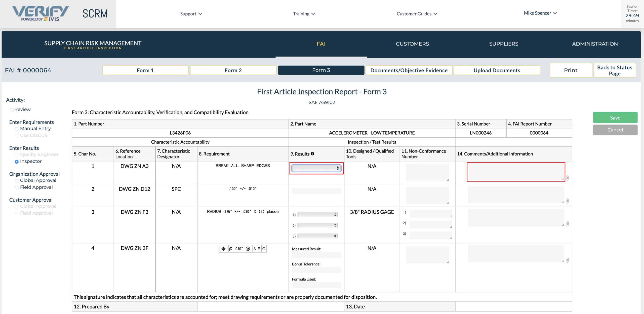Click the Bonus Tolerance input field
The image size is (644, 314).
click(x=316, y=270)
